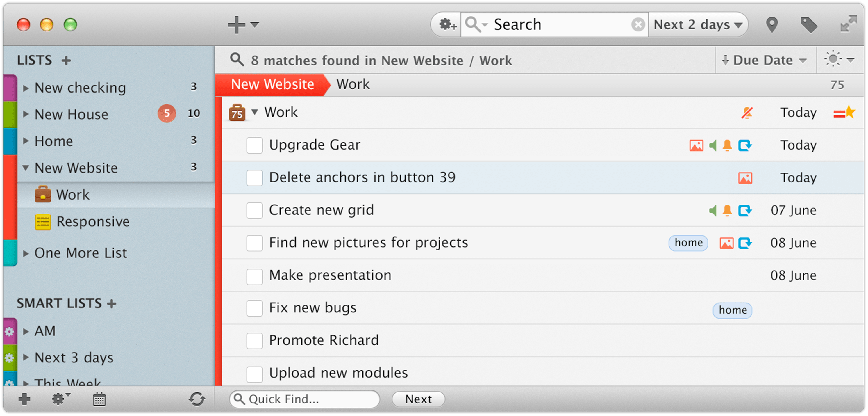Click the sync refresh icon below the sidebar
868x416 pixels.
pos(197,399)
